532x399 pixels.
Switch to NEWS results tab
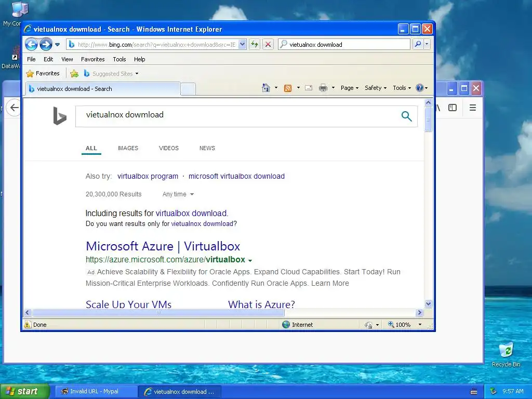[207, 148]
